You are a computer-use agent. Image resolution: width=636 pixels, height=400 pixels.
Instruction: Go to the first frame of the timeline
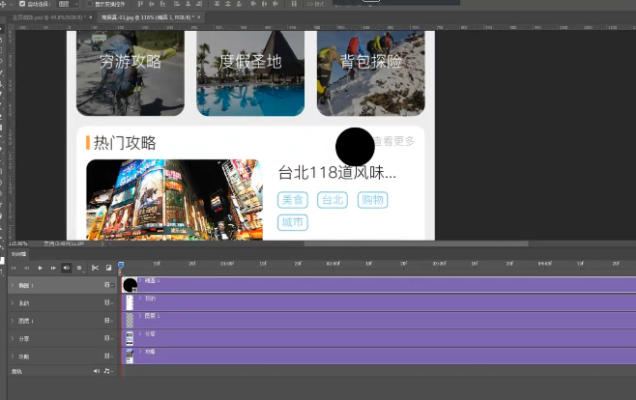(14, 268)
